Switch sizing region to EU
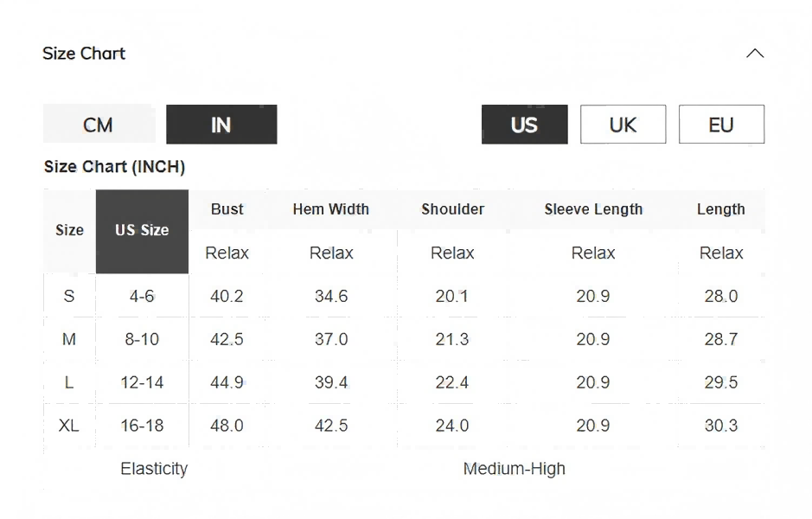 (721, 125)
